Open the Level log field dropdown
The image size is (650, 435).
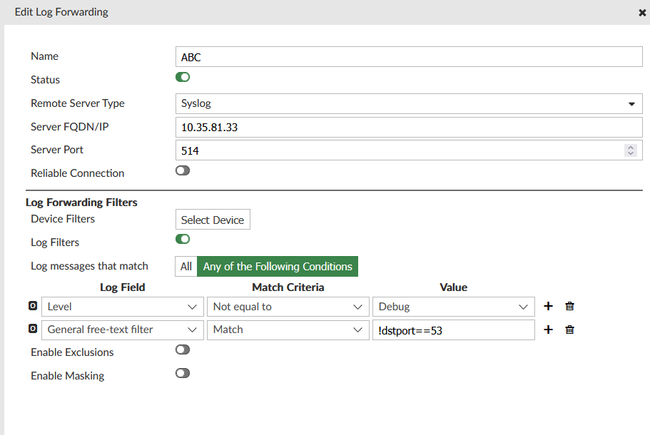[119, 307]
